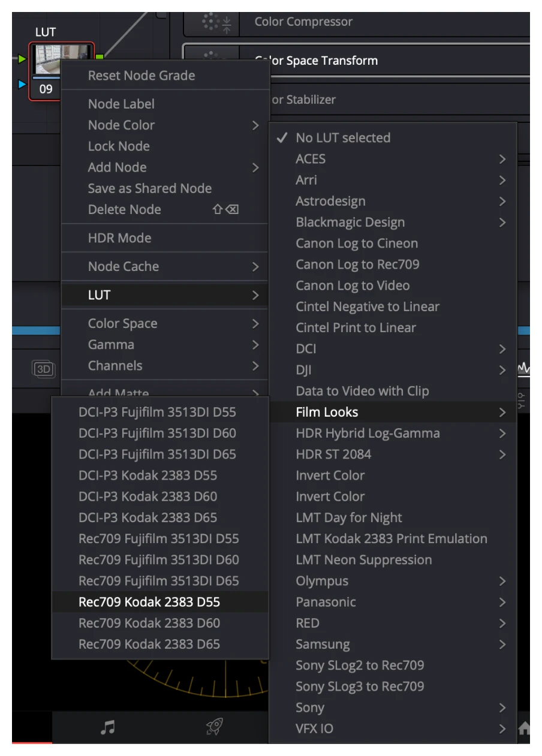The height and width of the screenshot is (756, 542).
Task: Expand the Olympus LUT folder
Action: 393,581
